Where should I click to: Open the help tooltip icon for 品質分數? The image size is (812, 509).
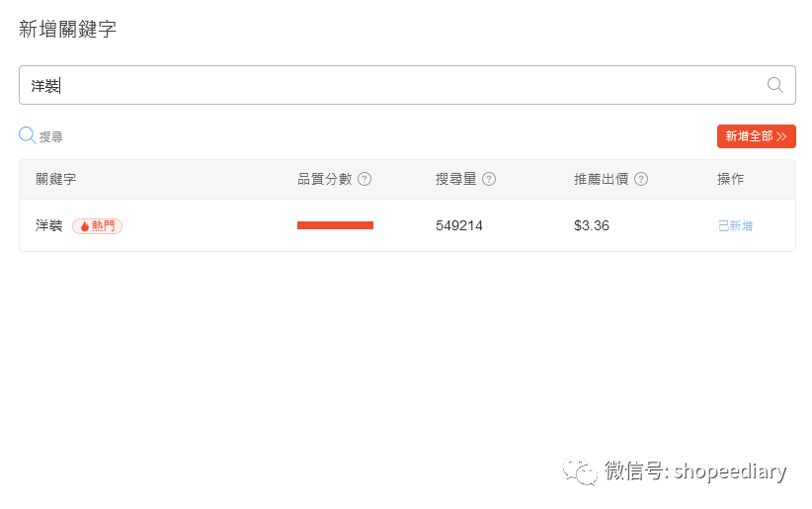point(365,179)
